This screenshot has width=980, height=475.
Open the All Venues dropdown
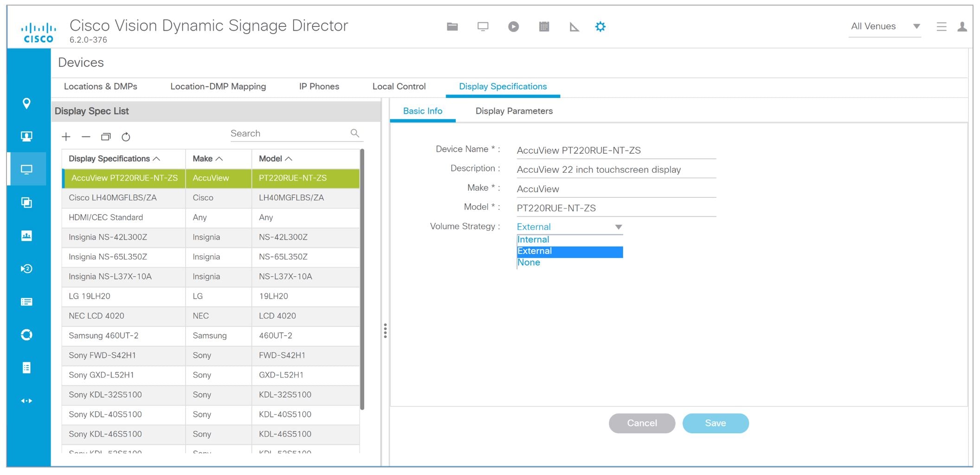pos(884,26)
